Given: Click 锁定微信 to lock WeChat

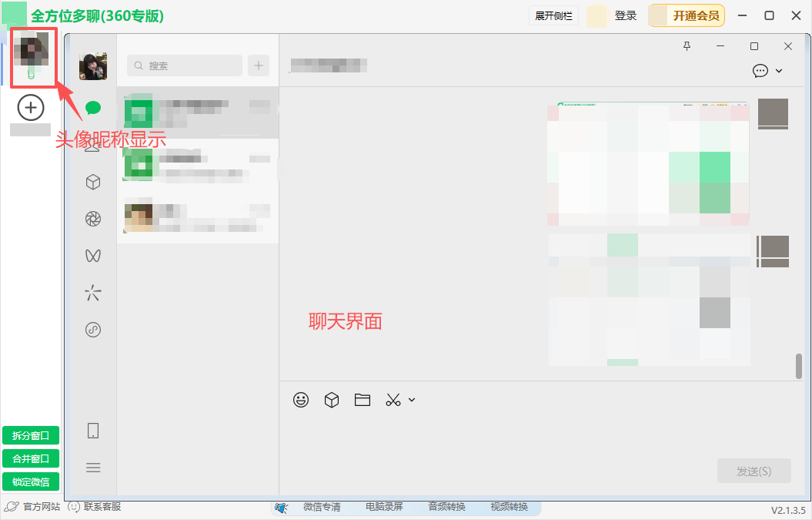Looking at the screenshot, I should [x=31, y=481].
